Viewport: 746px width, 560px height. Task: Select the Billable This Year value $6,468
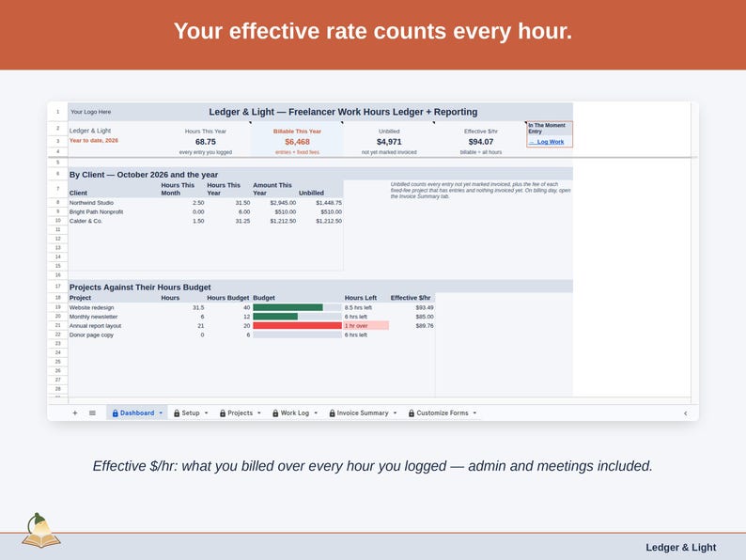(297, 142)
